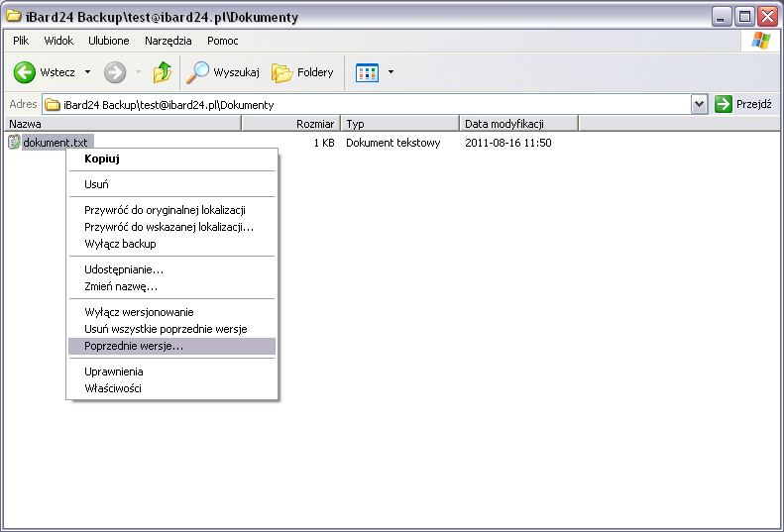Click the 2011-08-16 11:50 date cell
This screenshot has height=532, width=784.
[x=508, y=143]
